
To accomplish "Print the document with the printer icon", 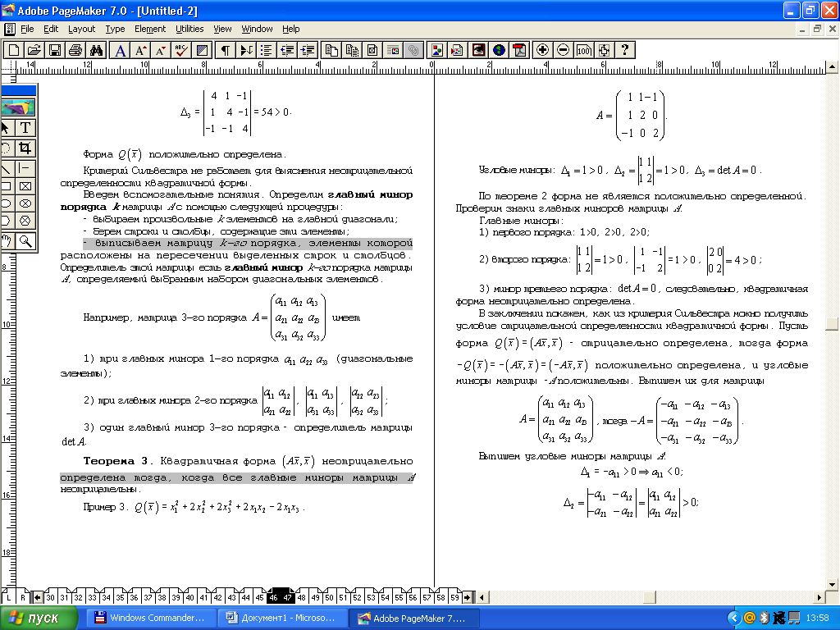I will tap(75, 50).
